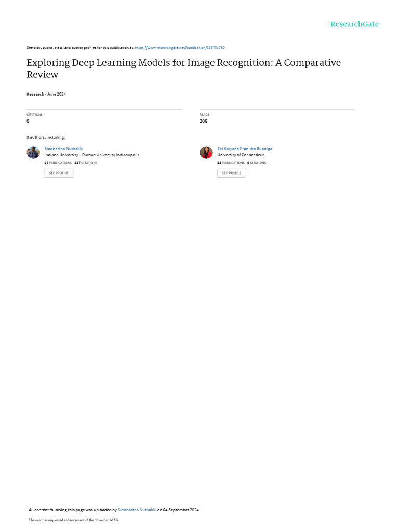Click the READS count 206
The height and width of the screenshot is (532, 399).
(x=203, y=121)
